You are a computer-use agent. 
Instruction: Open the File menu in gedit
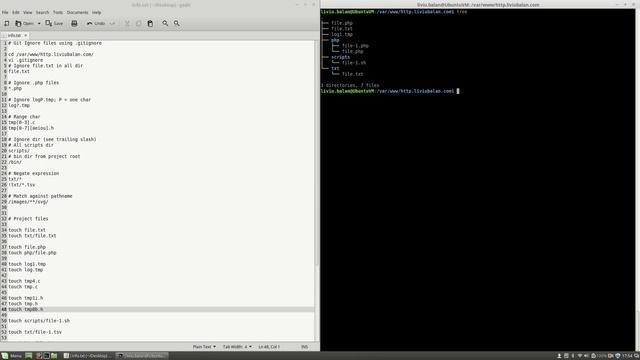coord(5,12)
